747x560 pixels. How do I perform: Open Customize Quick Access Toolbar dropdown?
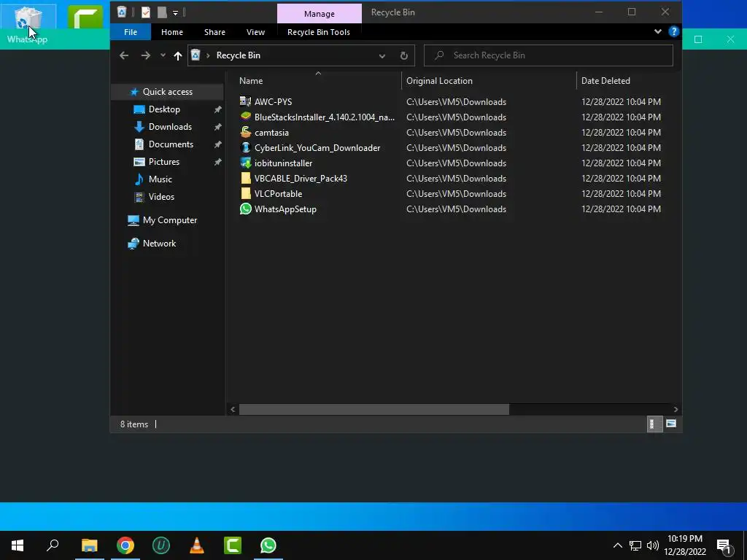(x=175, y=13)
